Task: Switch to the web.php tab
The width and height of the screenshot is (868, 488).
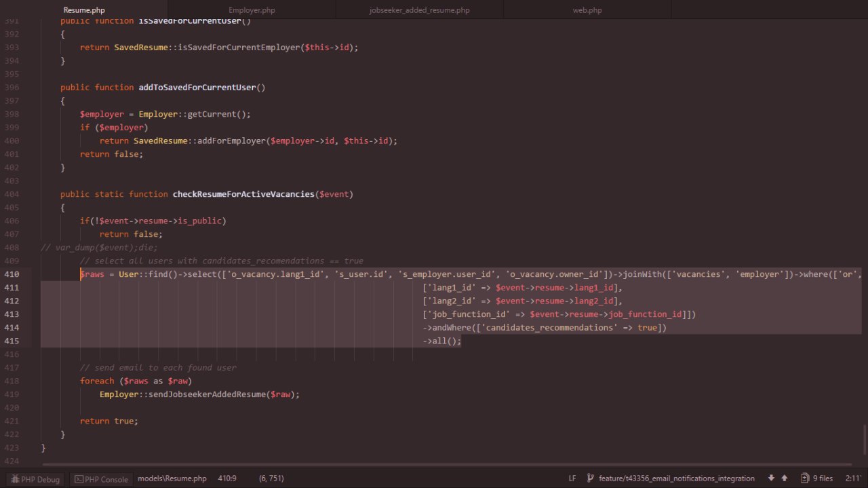Action: click(x=587, y=10)
